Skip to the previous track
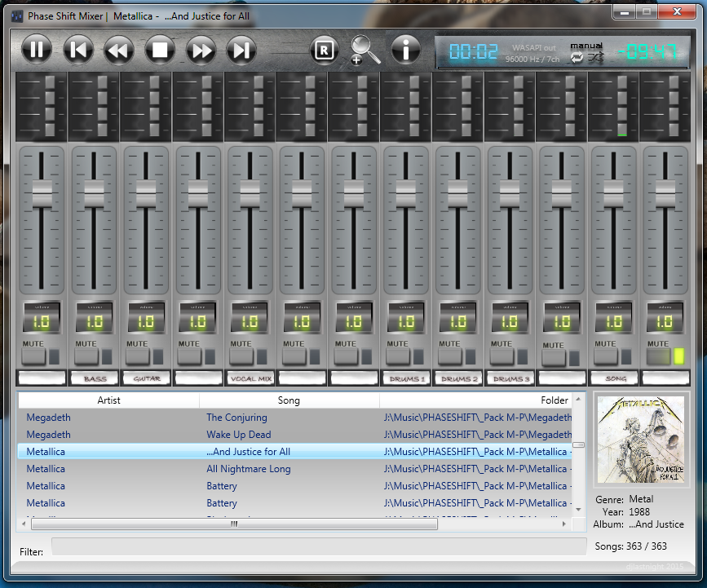This screenshot has height=588, width=707. point(78,50)
